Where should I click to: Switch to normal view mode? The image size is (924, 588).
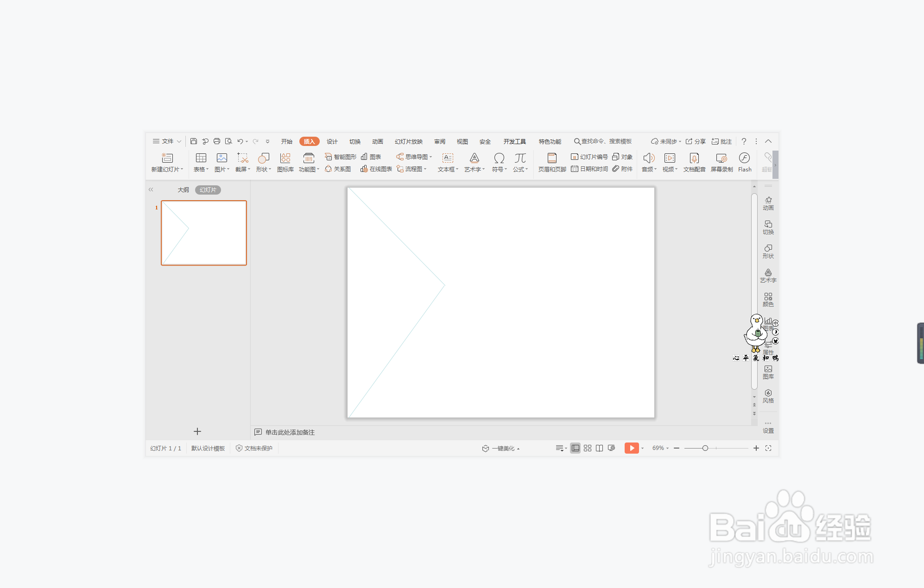pos(575,448)
